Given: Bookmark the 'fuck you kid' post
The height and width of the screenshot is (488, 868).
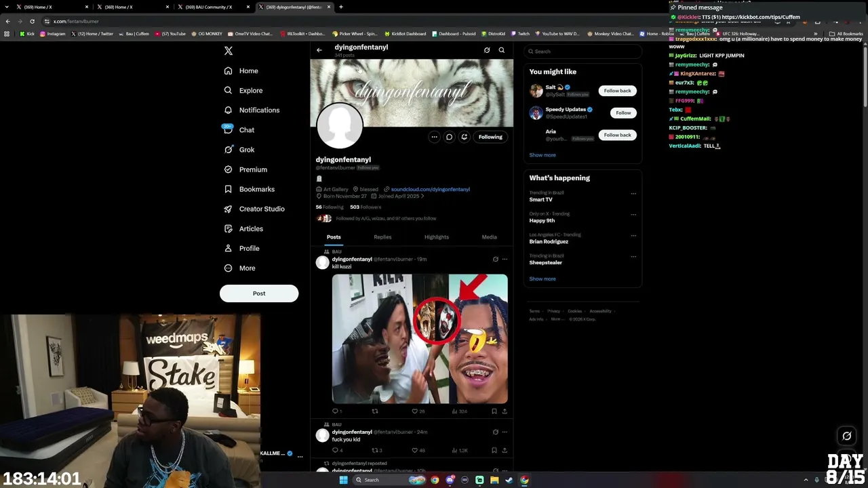Looking at the screenshot, I should click(x=494, y=450).
